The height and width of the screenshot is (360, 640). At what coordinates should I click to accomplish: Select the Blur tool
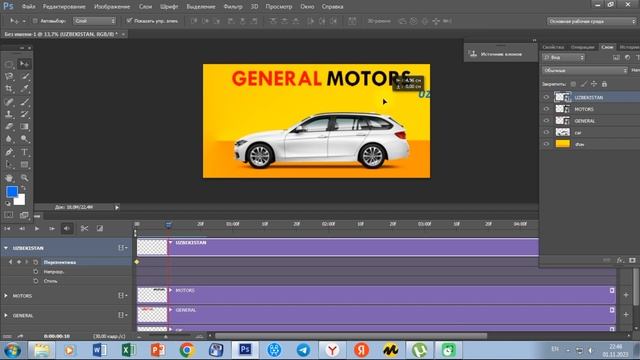click(9, 139)
